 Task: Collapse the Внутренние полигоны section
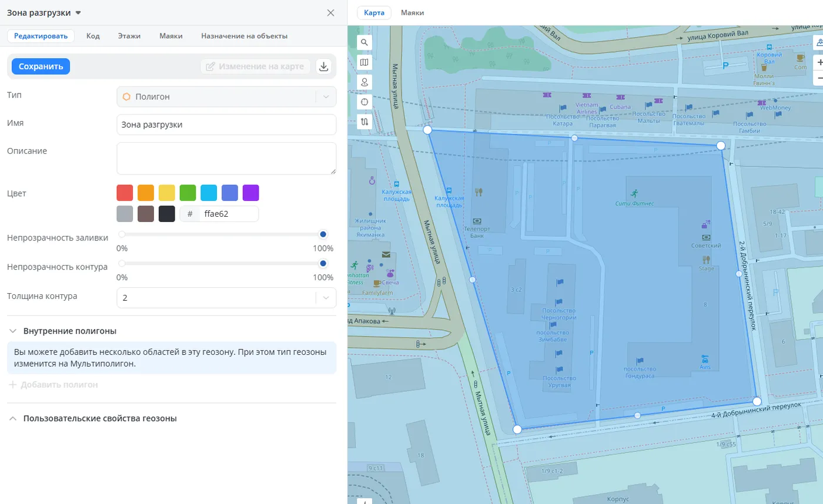tap(12, 331)
